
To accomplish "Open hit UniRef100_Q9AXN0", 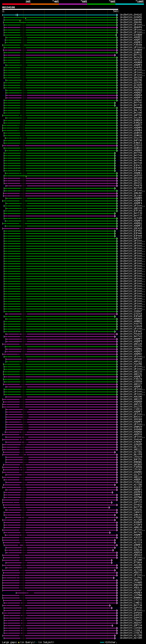I will pos(131,20).
